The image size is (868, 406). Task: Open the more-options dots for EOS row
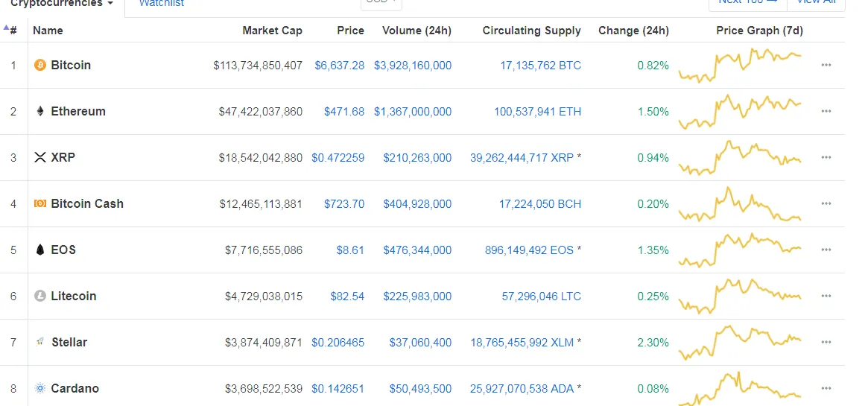826,250
